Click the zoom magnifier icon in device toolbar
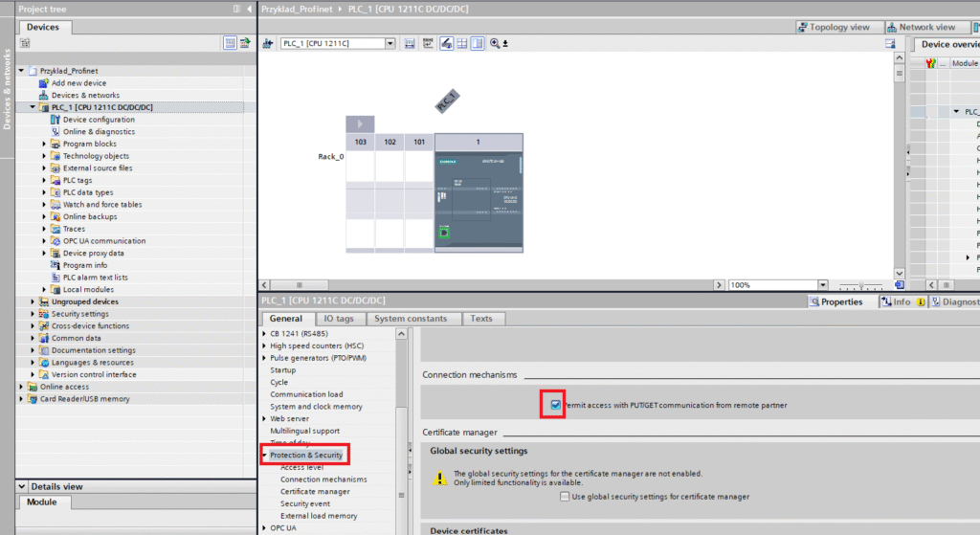This screenshot has width=980, height=535. tap(495, 44)
